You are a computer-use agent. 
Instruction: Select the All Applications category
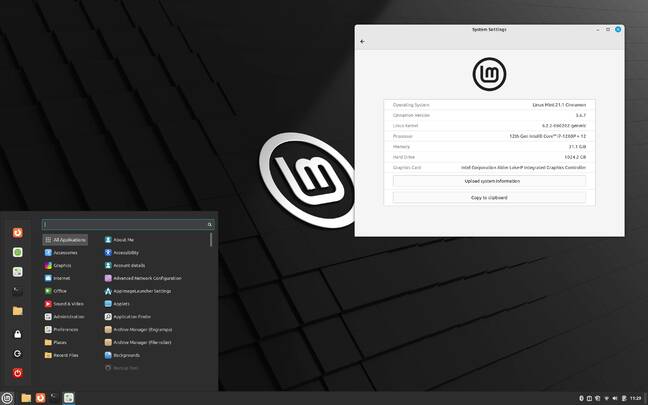65,240
